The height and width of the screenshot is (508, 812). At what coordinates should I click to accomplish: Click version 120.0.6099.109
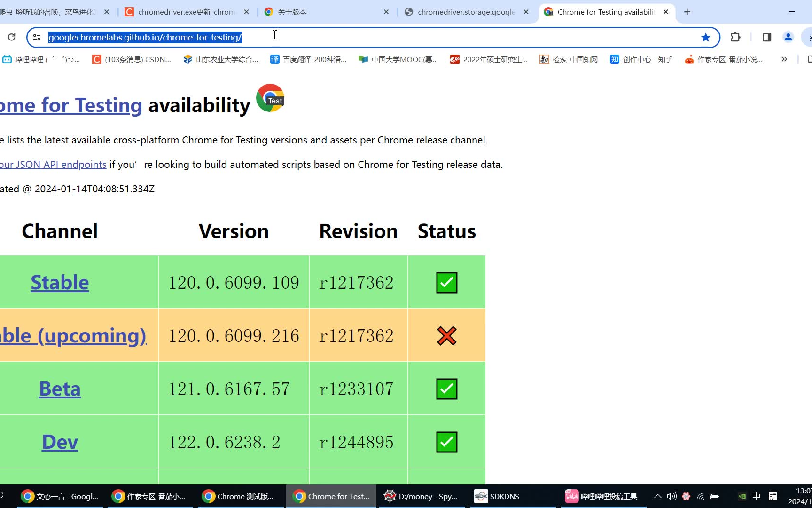(x=234, y=282)
